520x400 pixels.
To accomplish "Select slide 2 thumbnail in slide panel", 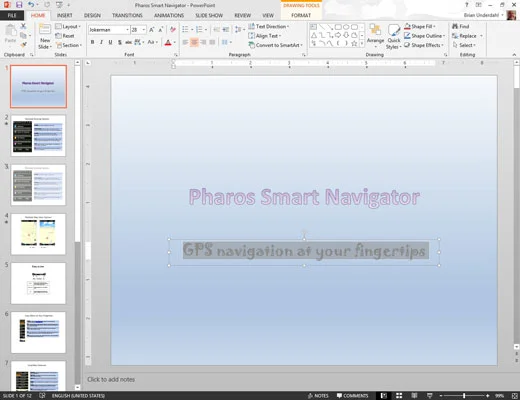I will 38,136.
